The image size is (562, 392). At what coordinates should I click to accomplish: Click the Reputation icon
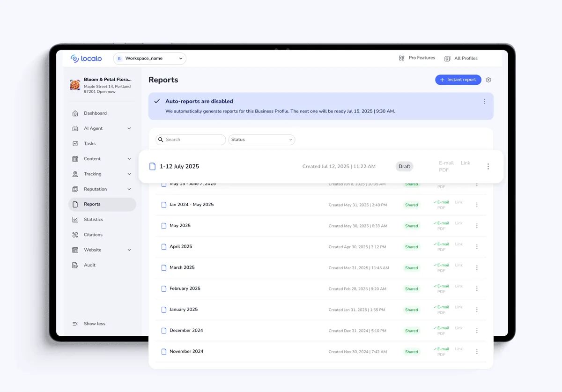pos(75,189)
